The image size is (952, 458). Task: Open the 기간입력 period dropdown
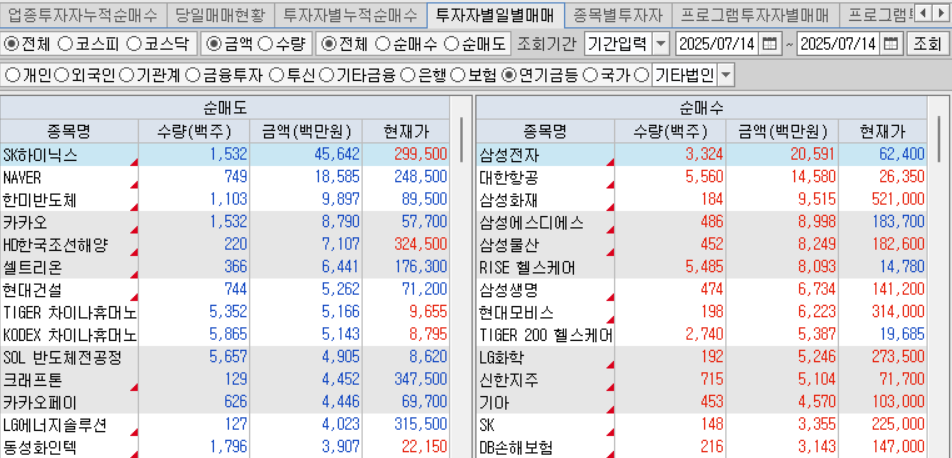(x=661, y=44)
